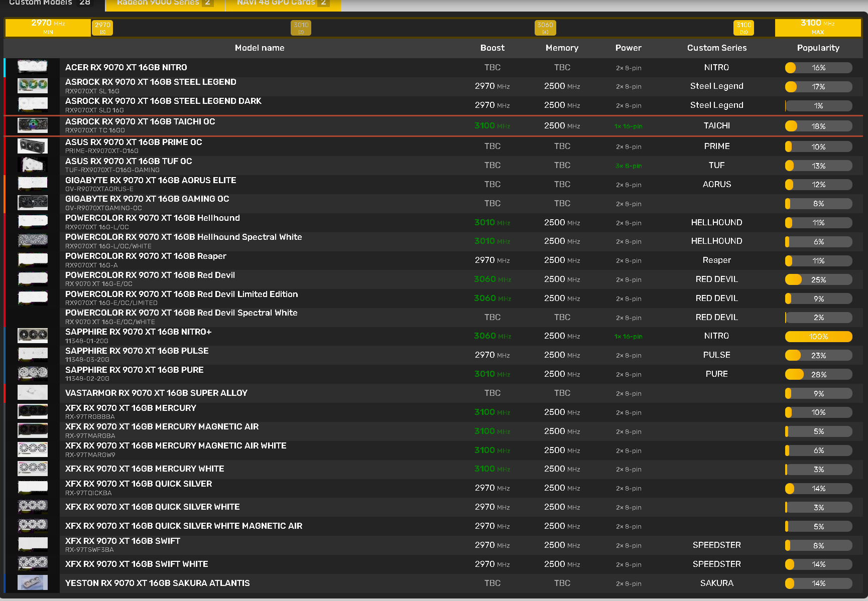Open the Custom Models tab

click(x=52, y=4)
